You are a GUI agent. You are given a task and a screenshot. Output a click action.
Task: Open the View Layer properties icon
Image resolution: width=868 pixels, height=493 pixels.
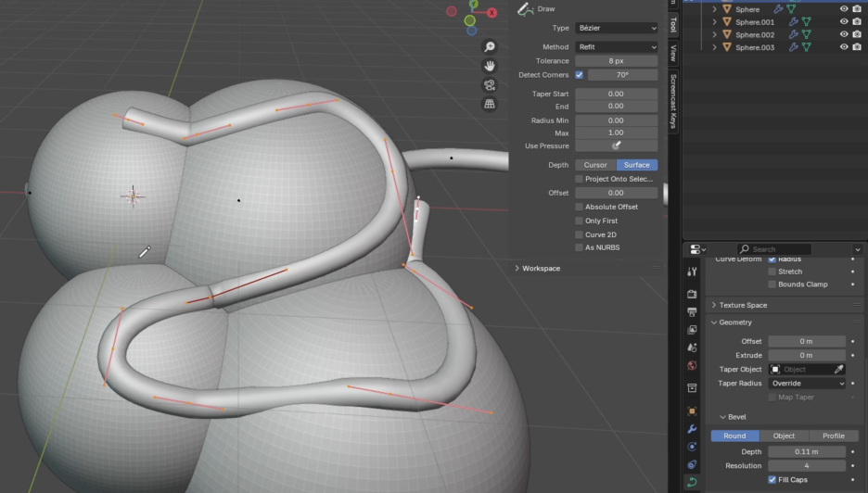[692, 330]
